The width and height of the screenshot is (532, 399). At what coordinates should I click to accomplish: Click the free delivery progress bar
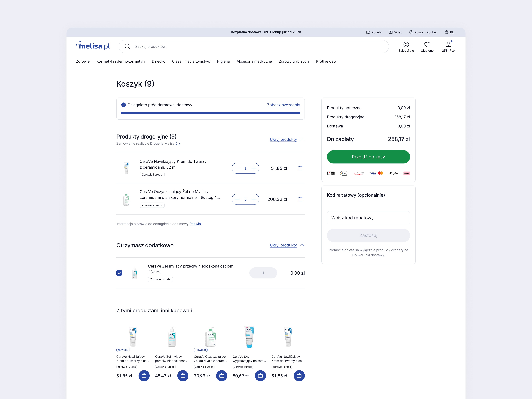coord(210,113)
